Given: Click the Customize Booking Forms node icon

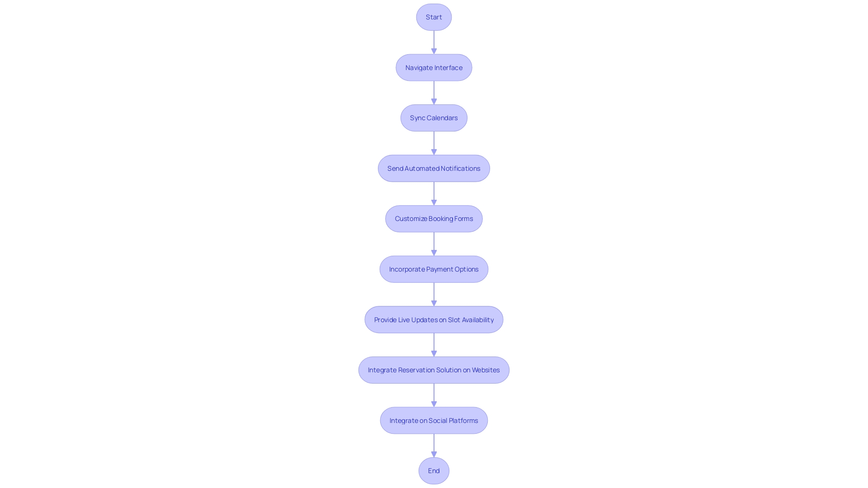Looking at the screenshot, I should click(x=434, y=219).
